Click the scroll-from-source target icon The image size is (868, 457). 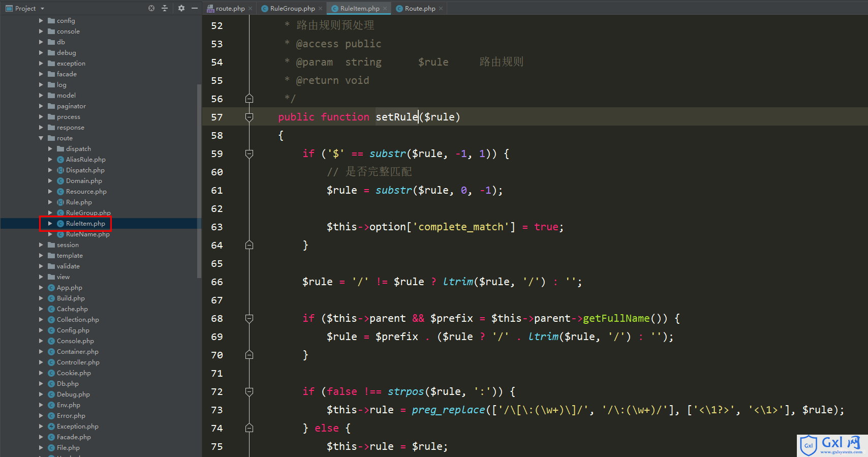coord(151,8)
